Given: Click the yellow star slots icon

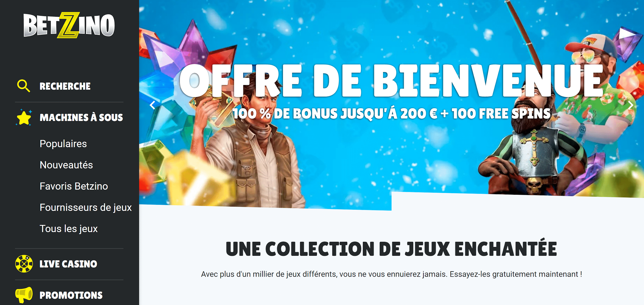Looking at the screenshot, I should (x=24, y=117).
